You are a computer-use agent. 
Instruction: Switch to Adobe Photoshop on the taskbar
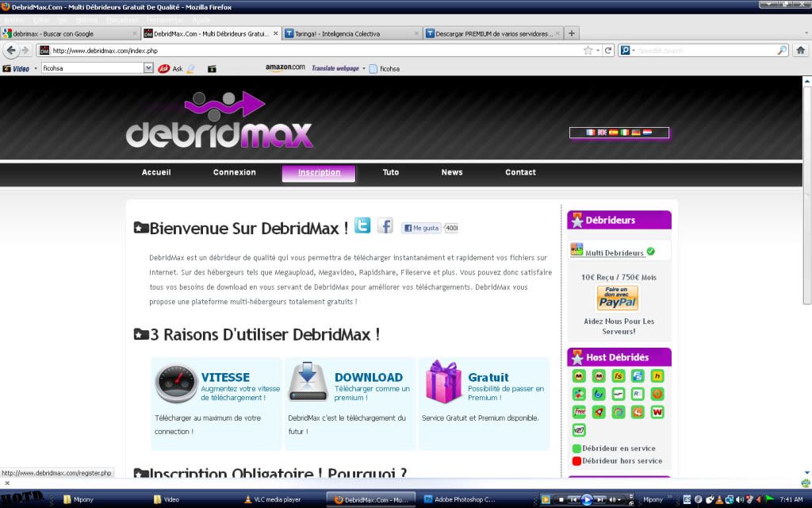tap(459, 500)
